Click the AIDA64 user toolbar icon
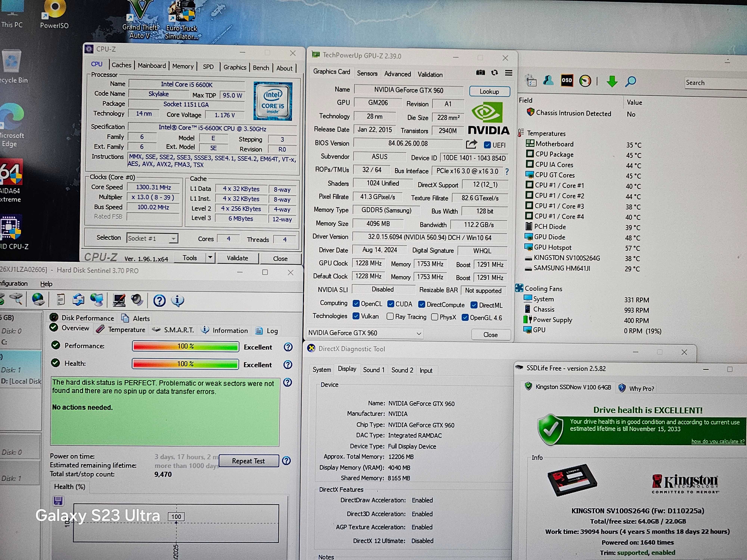Screen dimensions: 747x560 click(548, 80)
